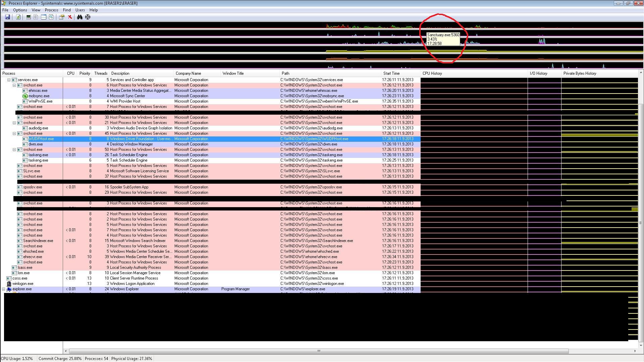Click the red X Kill Process icon
Screen dimensions: 644x362
pyautogui.click(x=70, y=17)
